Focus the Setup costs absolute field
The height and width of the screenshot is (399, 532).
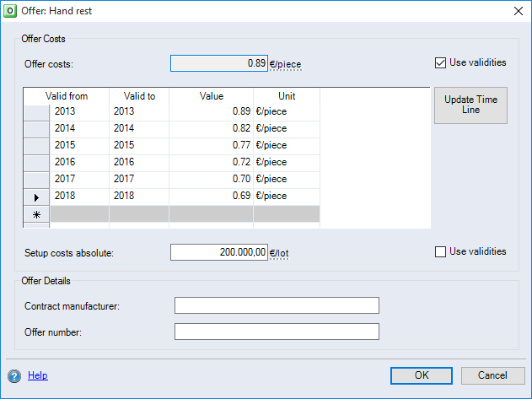coord(219,252)
